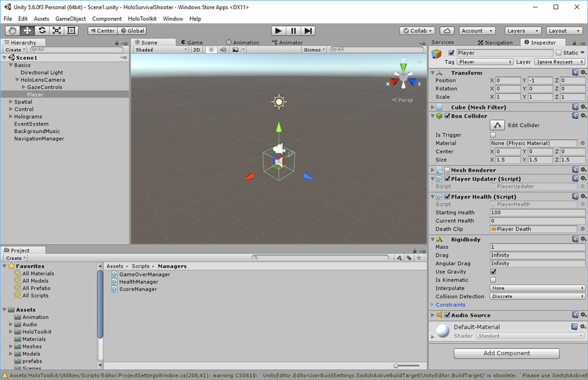Switch to the Animator tab
The image size is (588, 380).
[288, 42]
